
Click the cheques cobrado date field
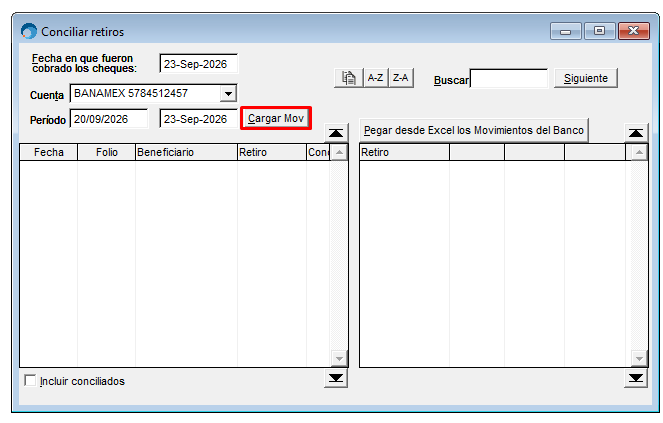[x=199, y=64]
